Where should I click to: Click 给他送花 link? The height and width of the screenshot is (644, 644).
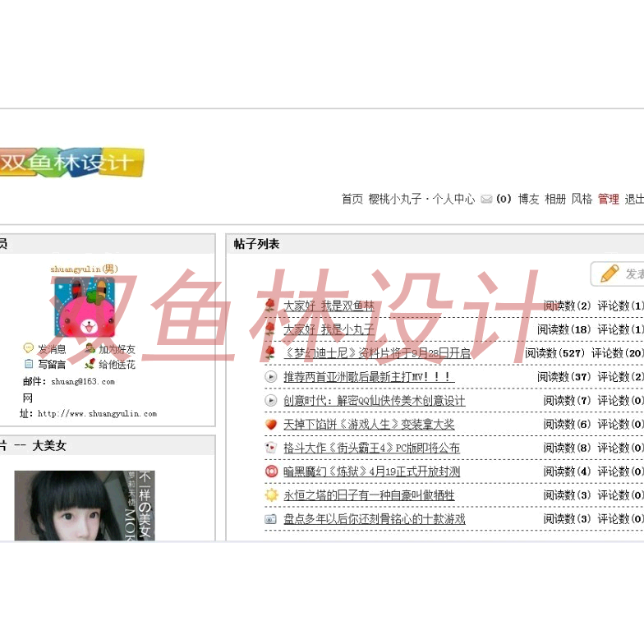click(x=117, y=365)
